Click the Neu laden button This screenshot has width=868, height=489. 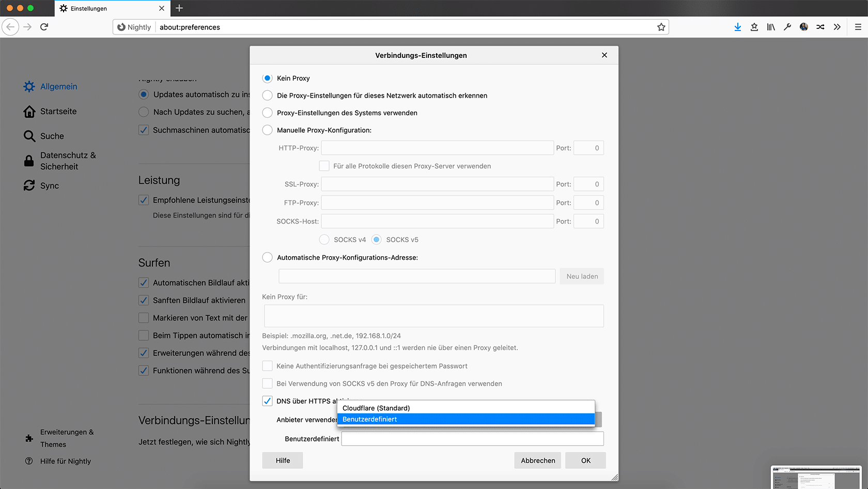pyautogui.click(x=581, y=276)
